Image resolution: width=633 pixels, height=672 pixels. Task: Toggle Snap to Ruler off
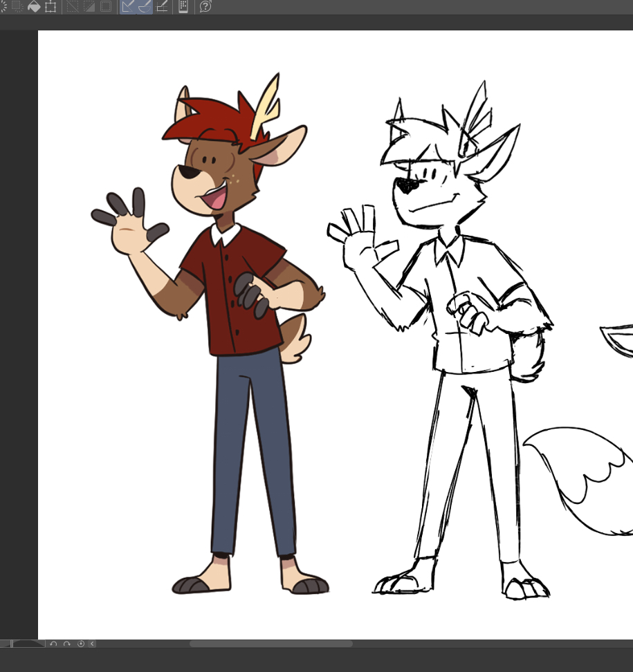pyautogui.click(x=128, y=6)
